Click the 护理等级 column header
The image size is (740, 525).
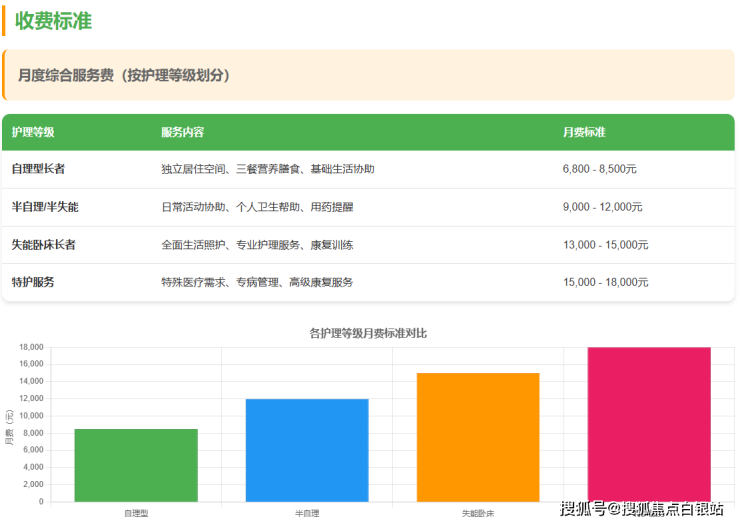click(x=33, y=132)
